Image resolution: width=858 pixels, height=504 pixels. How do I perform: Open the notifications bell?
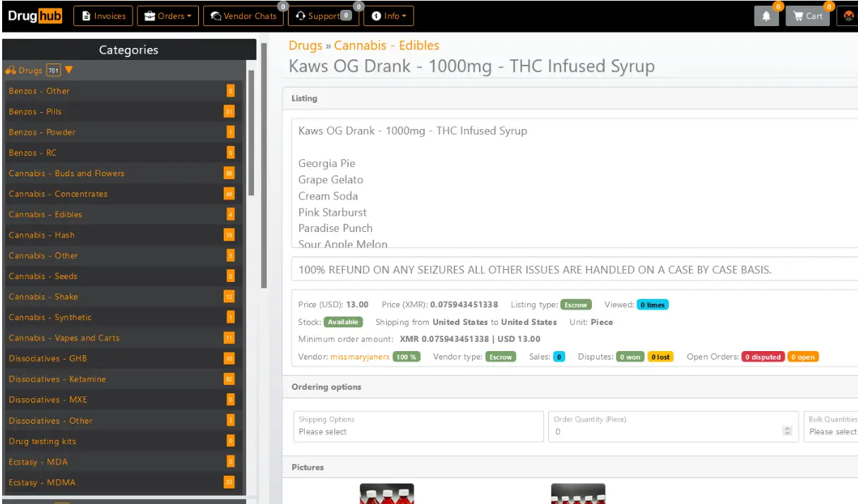766,16
